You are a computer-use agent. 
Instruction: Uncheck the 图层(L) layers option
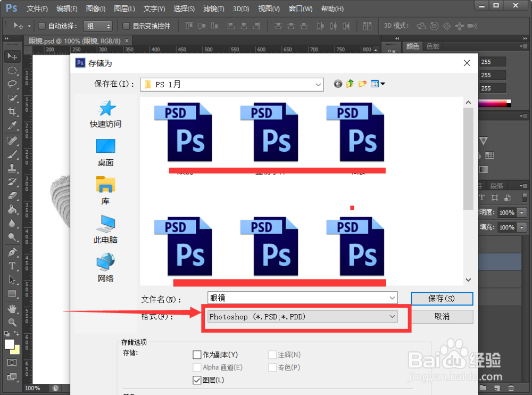click(197, 380)
